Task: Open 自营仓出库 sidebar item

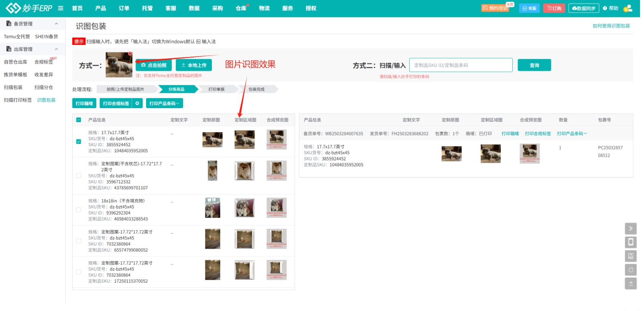Action: tap(16, 62)
